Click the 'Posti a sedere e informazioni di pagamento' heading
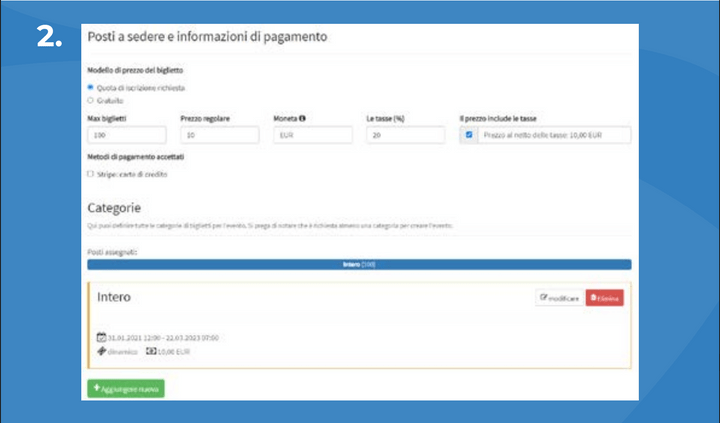 (207, 37)
